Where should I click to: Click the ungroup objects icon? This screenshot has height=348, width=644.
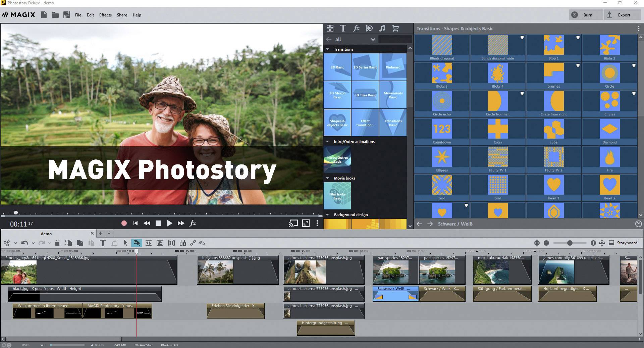202,243
